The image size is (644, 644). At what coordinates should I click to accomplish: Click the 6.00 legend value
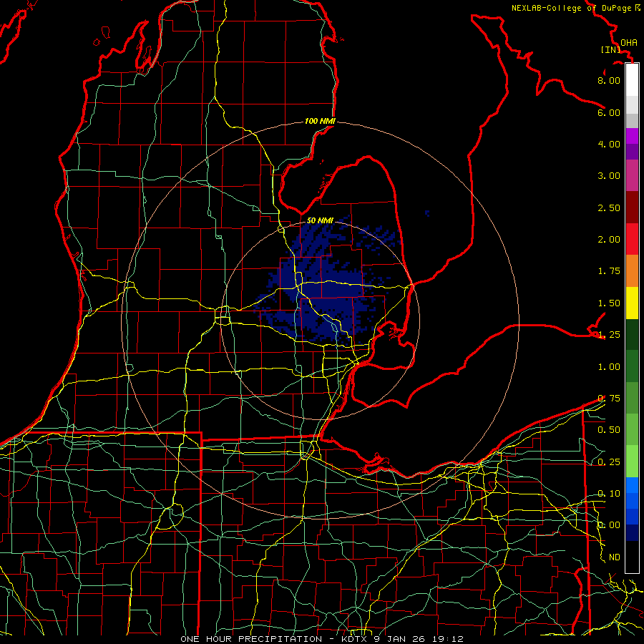(x=609, y=112)
